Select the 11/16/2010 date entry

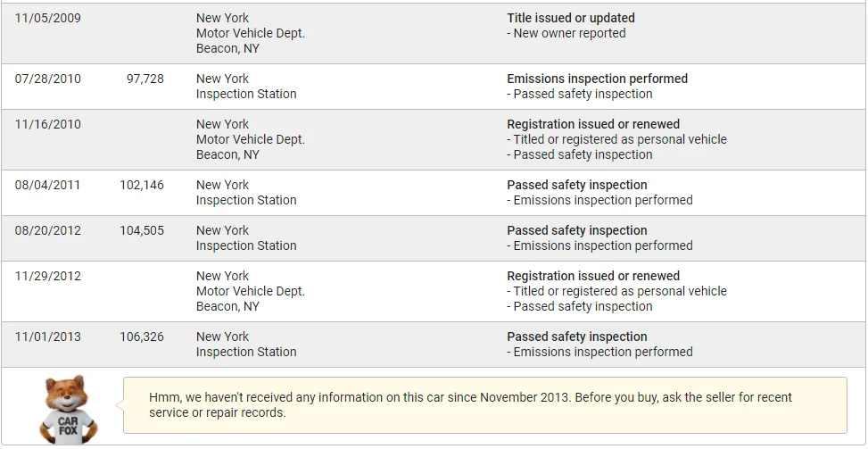click(x=47, y=124)
